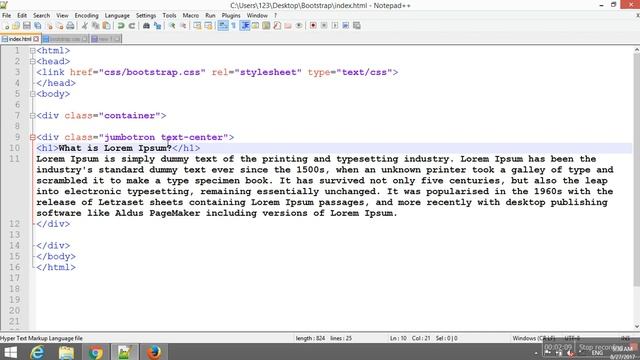Undo the last edit via toolbar
The width and height of the screenshot is (640, 360).
tap(121, 26)
